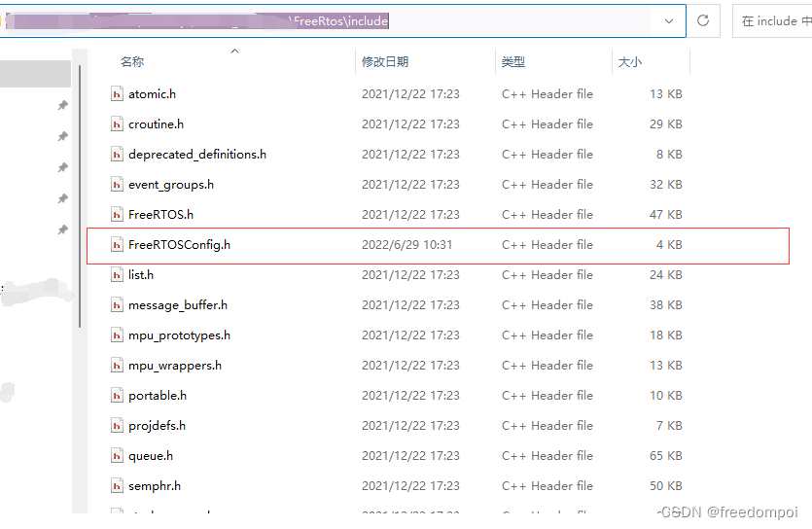Click the atomic.h file icon

tap(117, 94)
